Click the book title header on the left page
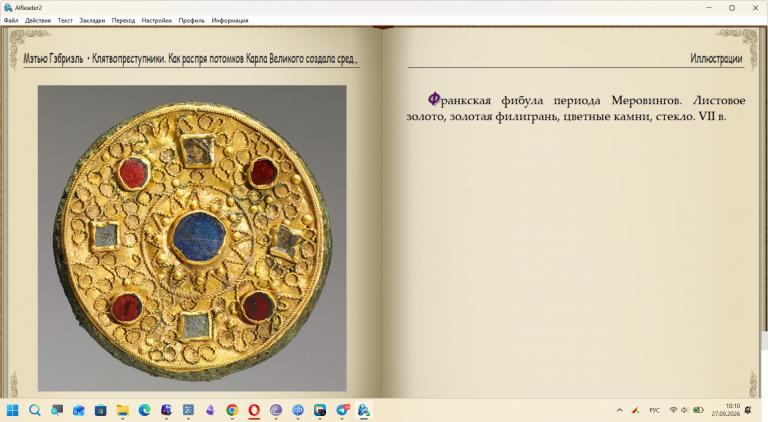Screen dimensions: 768x422 (x=191, y=59)
